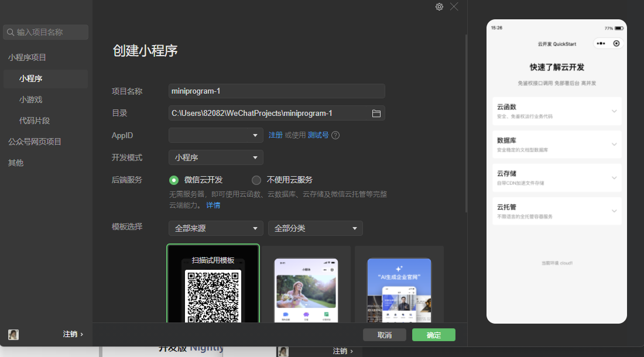Viewport: 644px width, 357px height.
Task: Focus the 输入项目名称 search field
Action: click(x=46, y=32)
